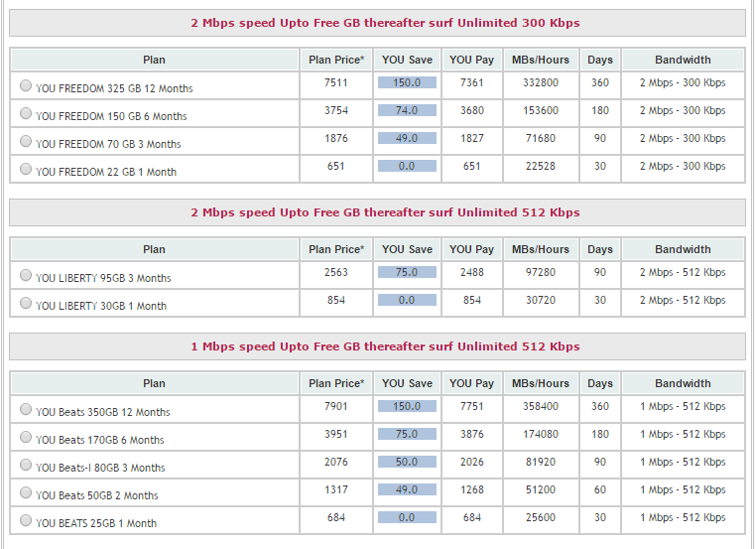Click the MBs value 81920

pos(541,462)
